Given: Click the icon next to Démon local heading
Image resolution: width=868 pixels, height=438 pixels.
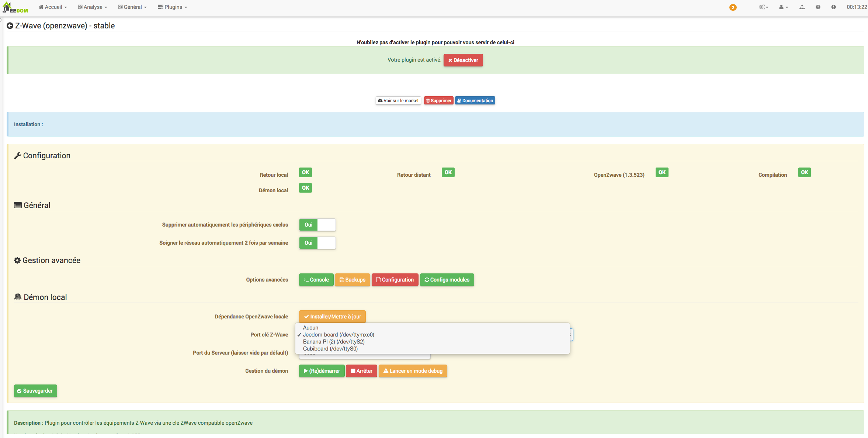Looking at the screenshot, I should [18, 297].
